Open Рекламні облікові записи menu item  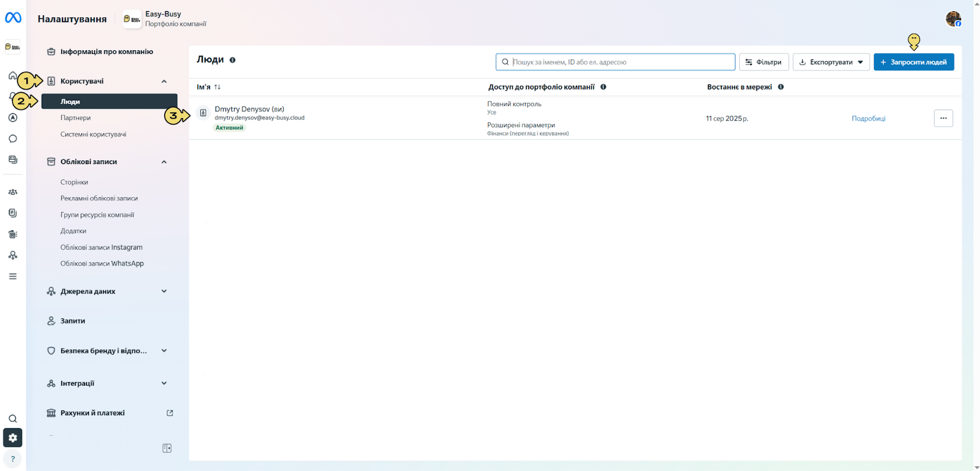tap(99, 198)
